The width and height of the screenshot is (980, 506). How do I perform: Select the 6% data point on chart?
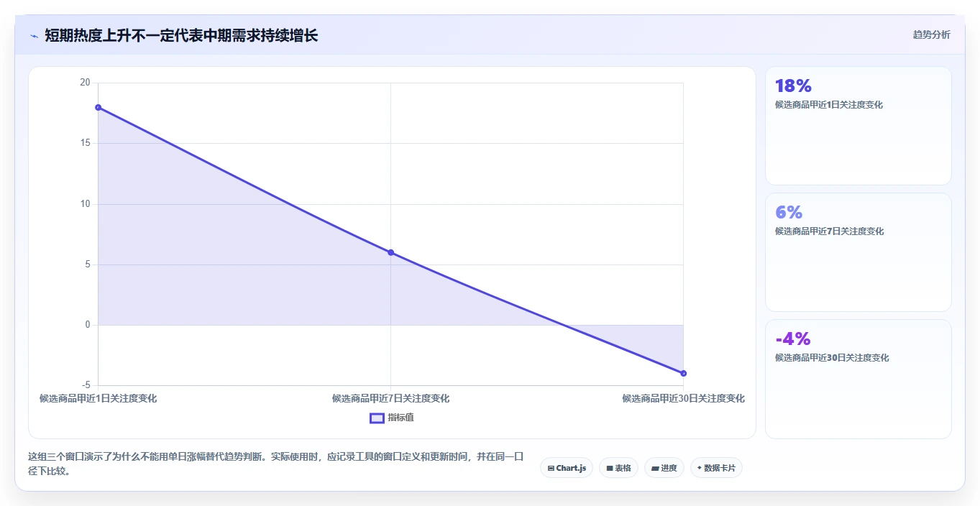pyautogui.click(x=390, y=252)
